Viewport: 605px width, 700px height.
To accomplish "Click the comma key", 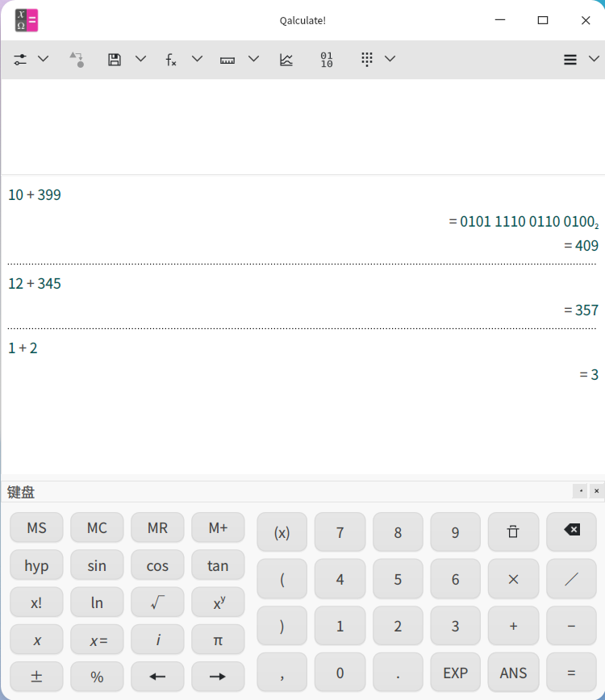I will [x=282, y=673].
